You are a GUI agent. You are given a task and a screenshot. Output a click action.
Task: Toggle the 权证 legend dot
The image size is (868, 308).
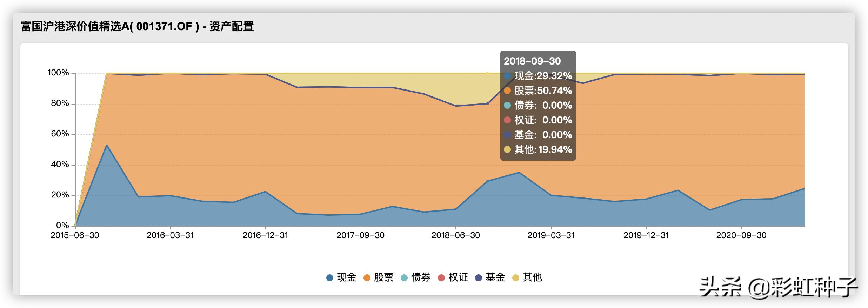click(441, 278)
